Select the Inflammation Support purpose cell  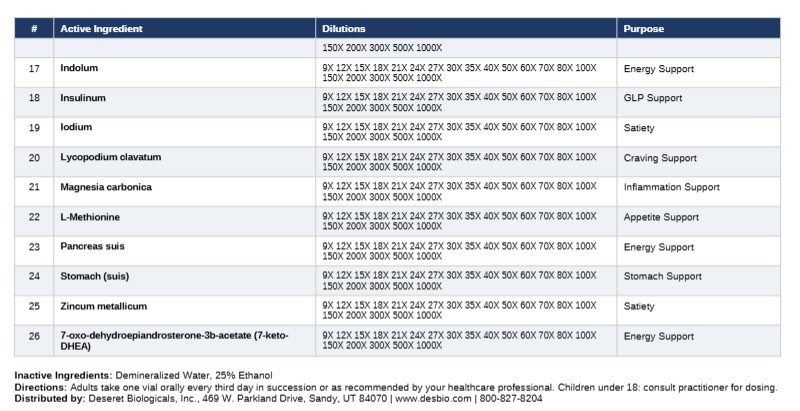coord(671,187)
